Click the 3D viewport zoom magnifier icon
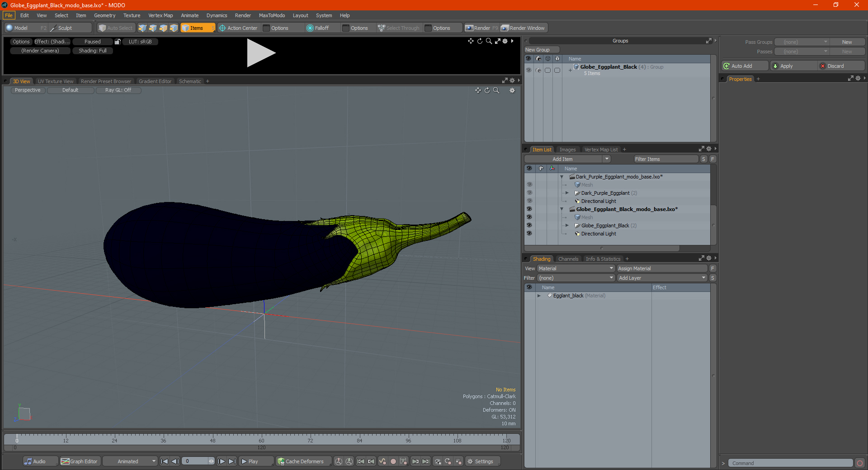Image resolution: width=868 pixels, height=470 pixels. point(496,90)
